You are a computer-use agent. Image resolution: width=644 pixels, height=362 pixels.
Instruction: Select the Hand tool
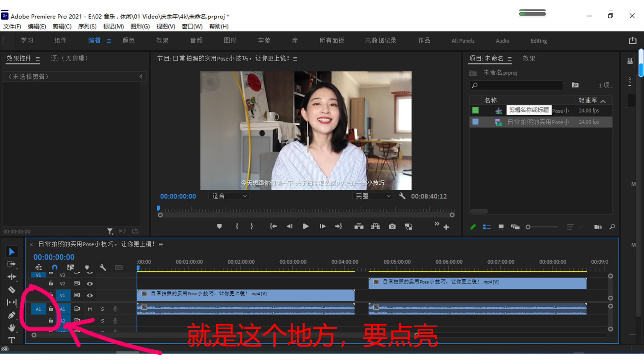(x=12, y=327)
